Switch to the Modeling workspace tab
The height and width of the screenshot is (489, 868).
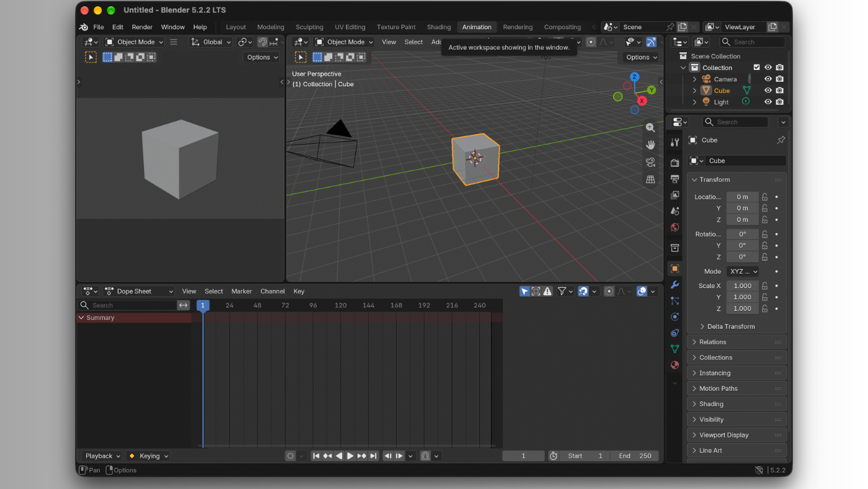coord(270,27)
